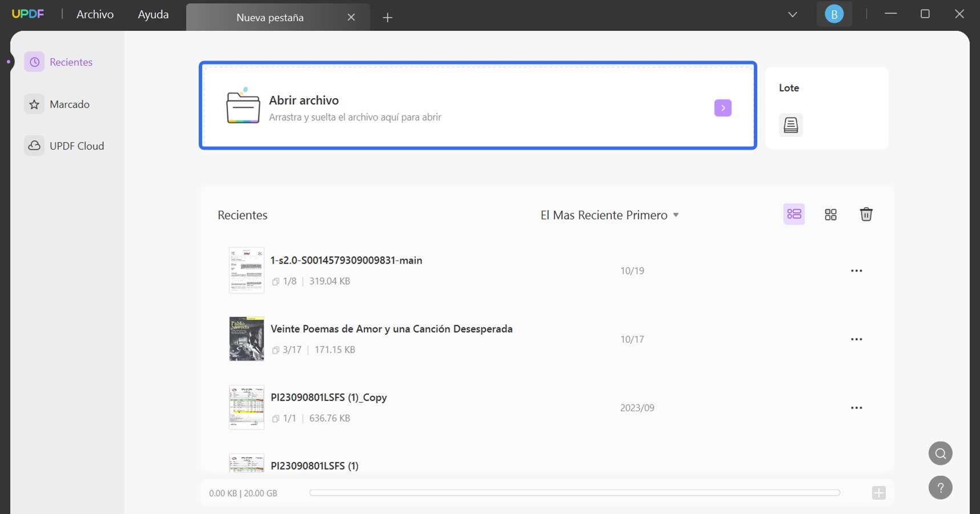The width and height of the screenshot is (980, 514).
Task: Open the help question mark button
Action: point(940,488)
